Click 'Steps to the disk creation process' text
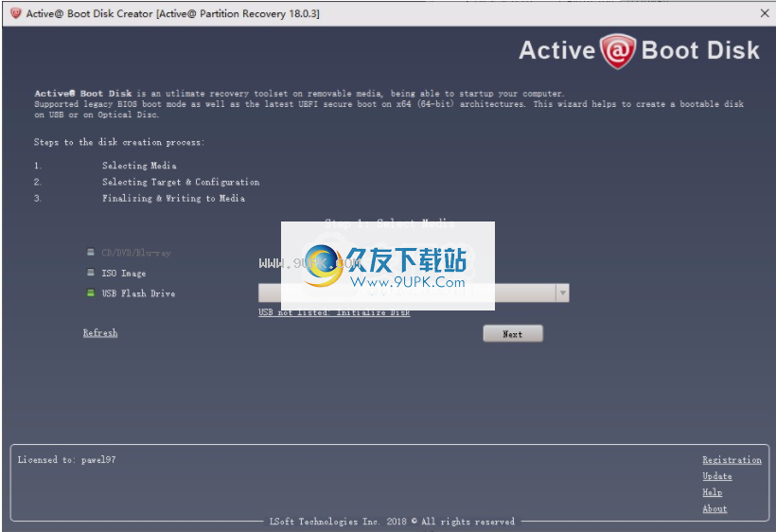 (x=119, y=143)
